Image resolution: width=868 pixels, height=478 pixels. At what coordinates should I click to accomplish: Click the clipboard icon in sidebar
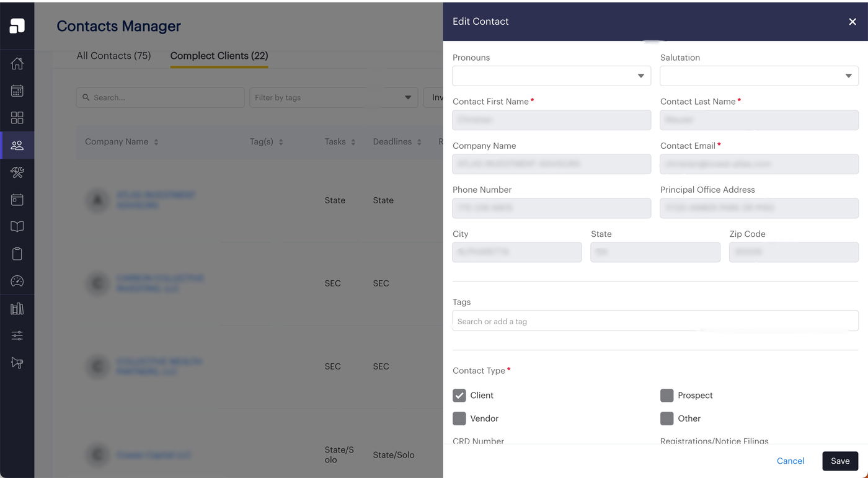17,254
